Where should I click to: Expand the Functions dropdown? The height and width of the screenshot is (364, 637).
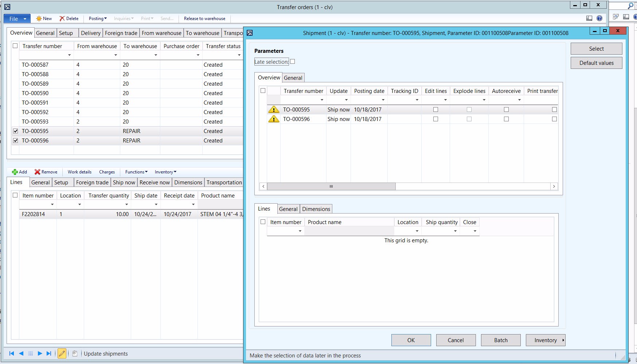[136, 172]
